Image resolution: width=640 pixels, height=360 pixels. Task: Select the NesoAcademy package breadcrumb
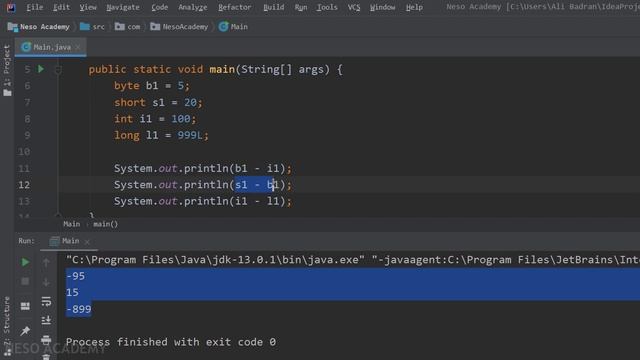tap(179, 27)
